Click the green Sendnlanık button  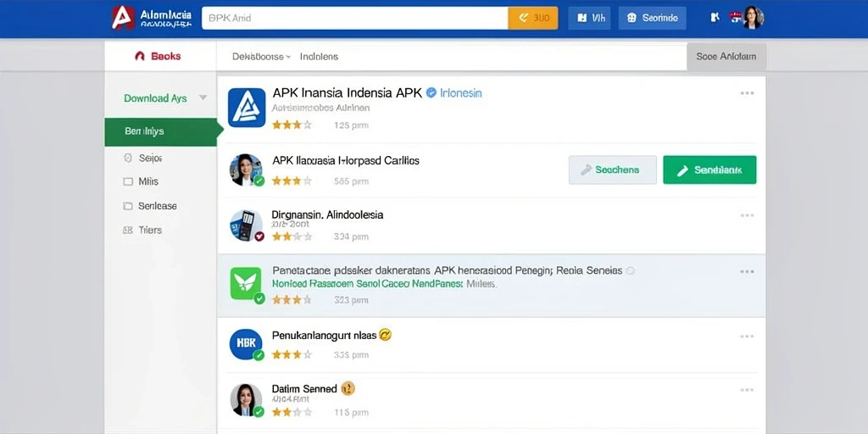point(709,170)
